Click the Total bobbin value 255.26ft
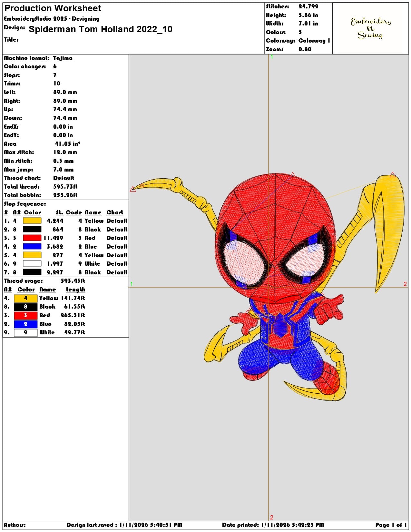This screenshot has width=411, height=532. [65, 195]
